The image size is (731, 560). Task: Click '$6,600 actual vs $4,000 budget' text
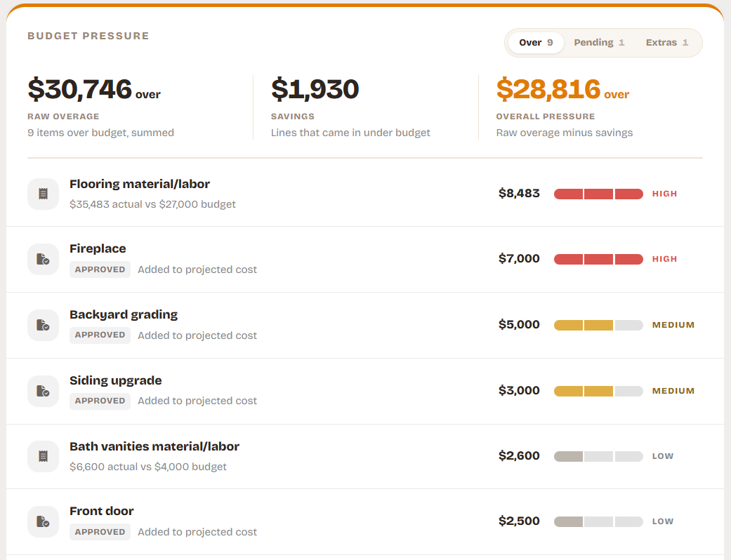[x=147, y=467]
